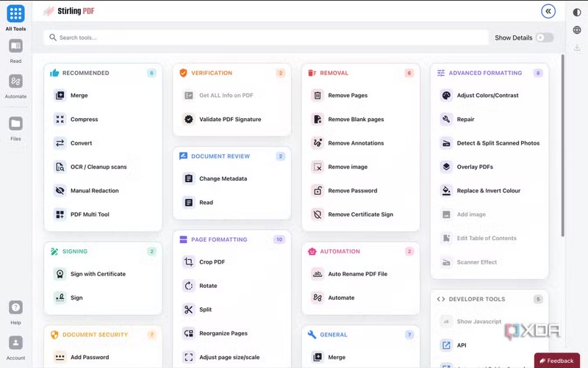Click the Removal section header

361,73
